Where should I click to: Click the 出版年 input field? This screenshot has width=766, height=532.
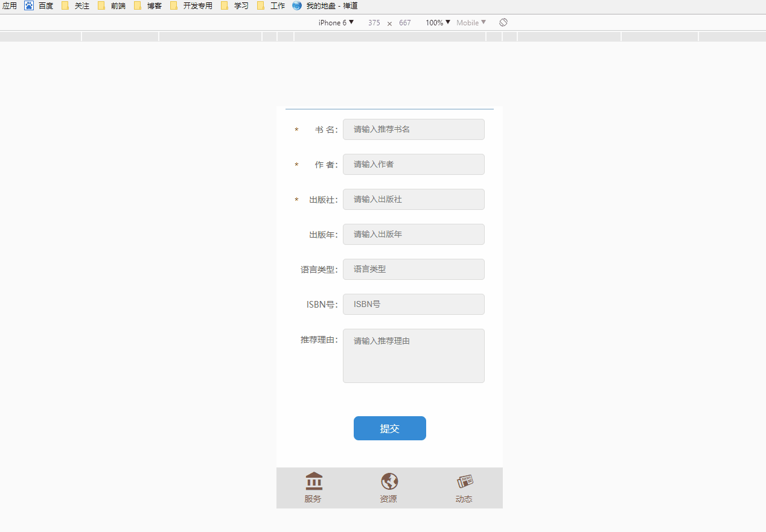pos(413,234)
